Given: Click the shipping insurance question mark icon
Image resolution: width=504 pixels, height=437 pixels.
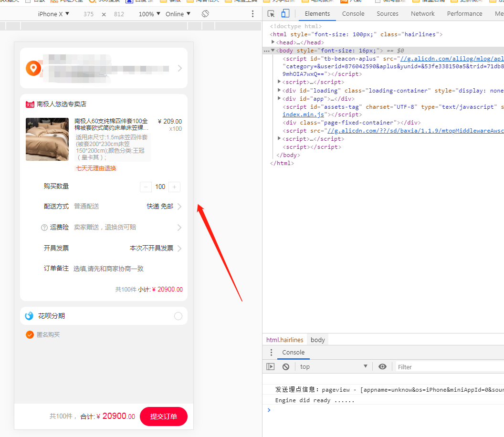Looking at the screenshot, I should [44, 228].
